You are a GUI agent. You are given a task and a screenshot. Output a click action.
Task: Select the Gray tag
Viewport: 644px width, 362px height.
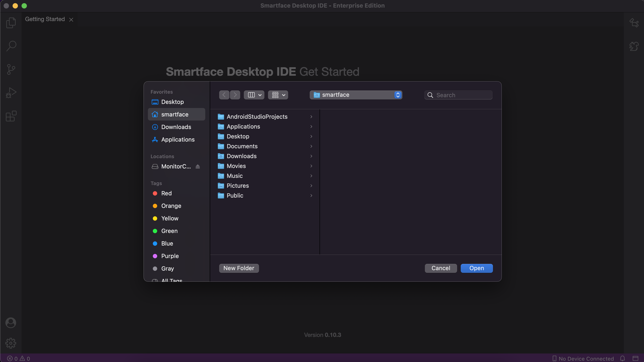[177, 269]
